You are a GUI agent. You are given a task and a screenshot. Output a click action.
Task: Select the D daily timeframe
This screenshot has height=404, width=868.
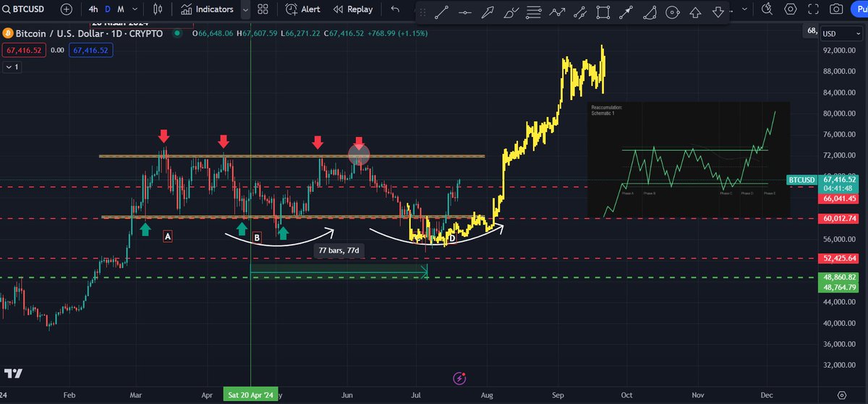click(x=108, y=9)
